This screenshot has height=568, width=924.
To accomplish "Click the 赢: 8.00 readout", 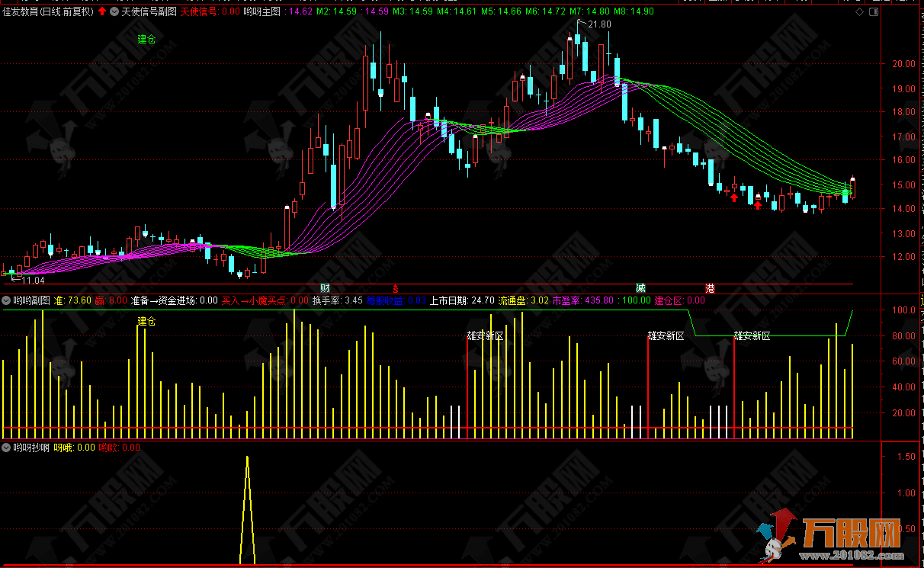I will tap(111, 300).
